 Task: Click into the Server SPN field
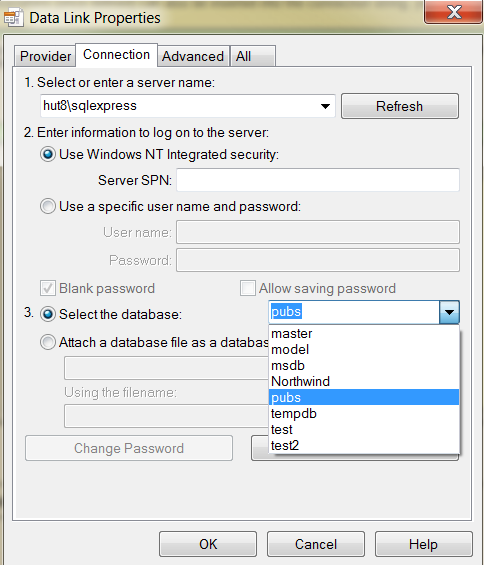click(x=318, y=180)
